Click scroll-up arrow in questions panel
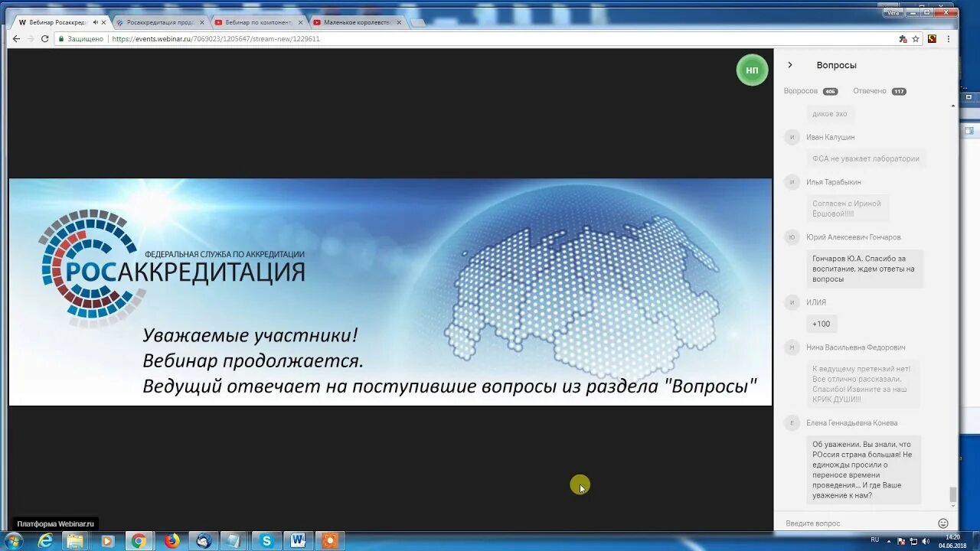 click(x=953, y=106)
